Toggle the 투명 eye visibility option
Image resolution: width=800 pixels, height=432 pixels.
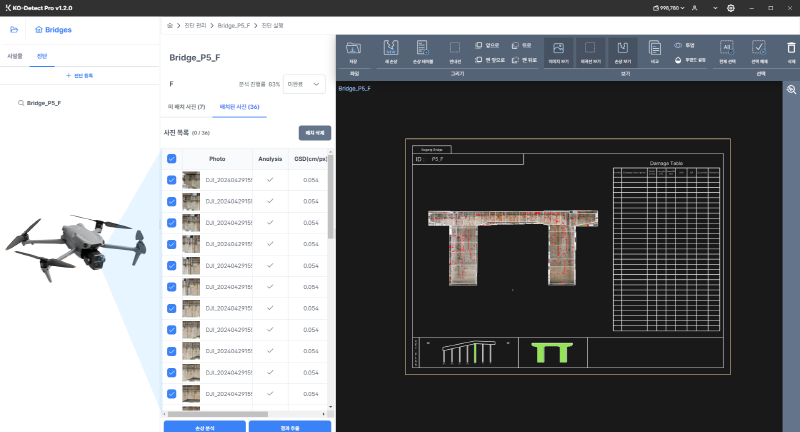[x=680, y=45]
